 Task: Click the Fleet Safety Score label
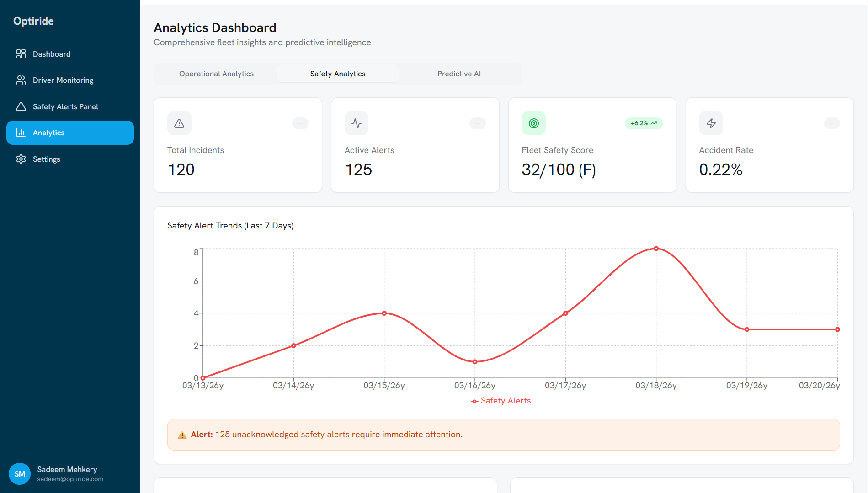point(558,150)
